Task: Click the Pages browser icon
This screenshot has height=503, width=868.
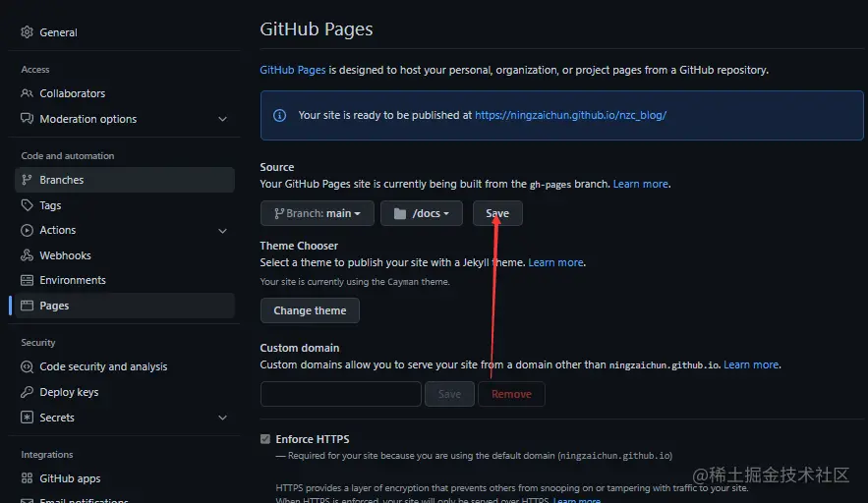Action: (27, 306)
